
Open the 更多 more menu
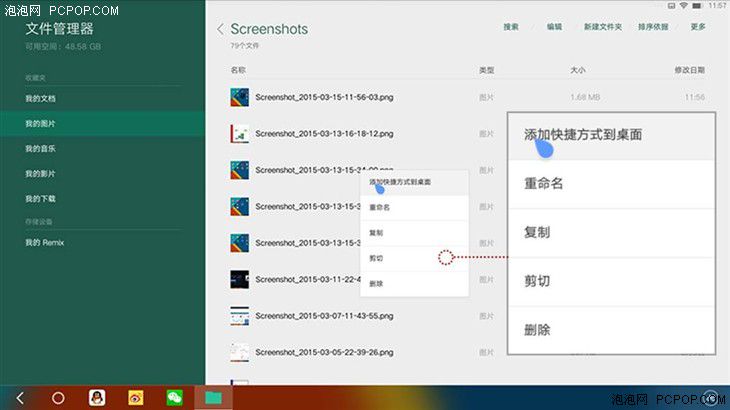tap(698, 27)
